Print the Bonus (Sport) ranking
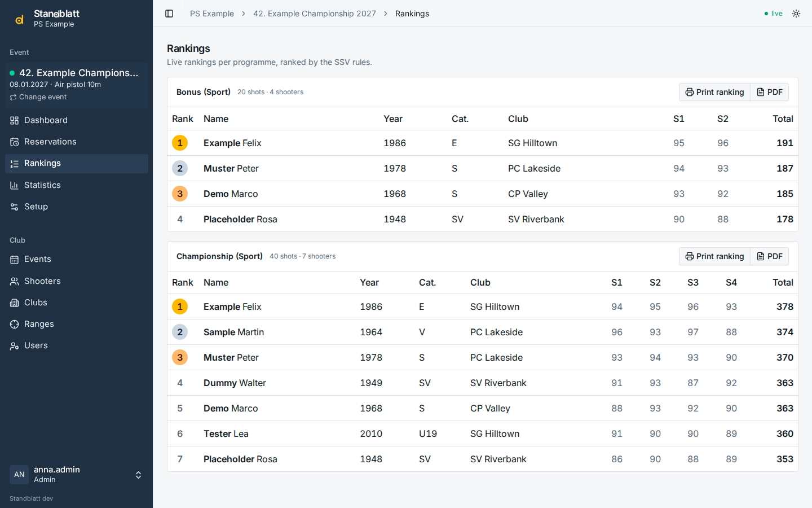This screenshot has width=812, height=508. (714, 92)
